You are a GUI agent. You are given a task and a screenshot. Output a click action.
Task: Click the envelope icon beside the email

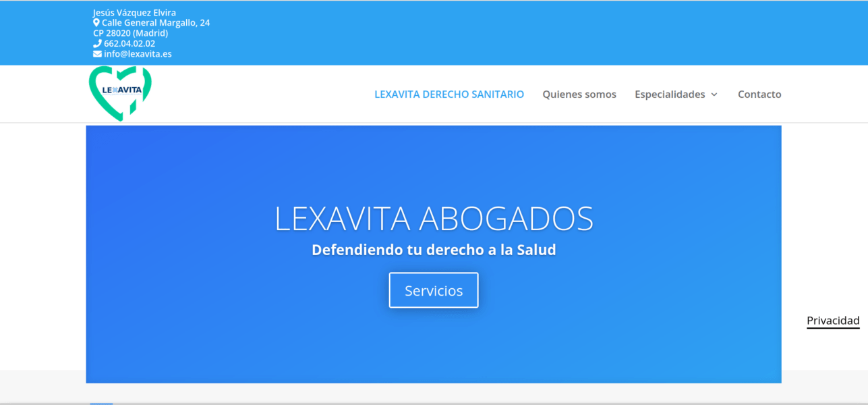pos(97,54)
